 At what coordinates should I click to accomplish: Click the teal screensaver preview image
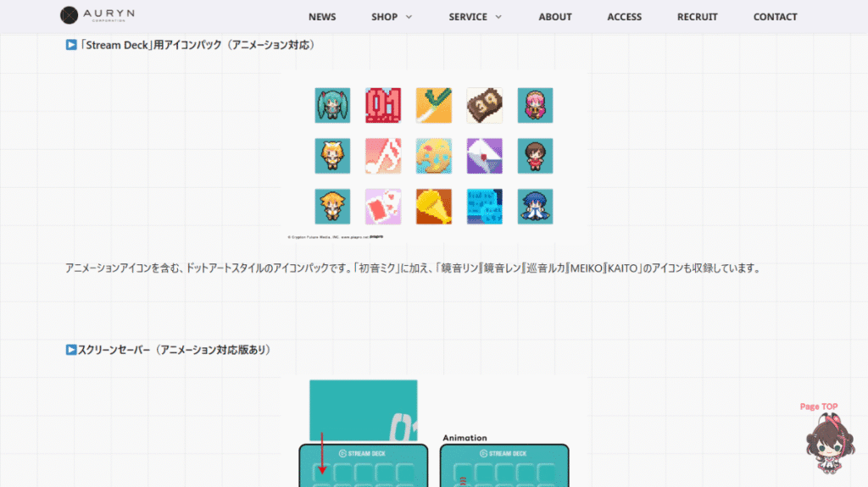[x=363, y=410]
